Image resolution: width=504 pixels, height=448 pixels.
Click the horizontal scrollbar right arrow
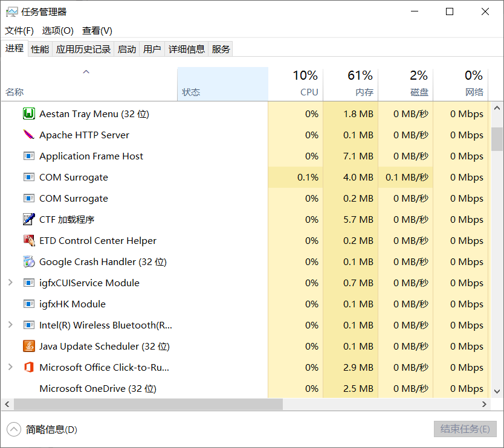484,405
